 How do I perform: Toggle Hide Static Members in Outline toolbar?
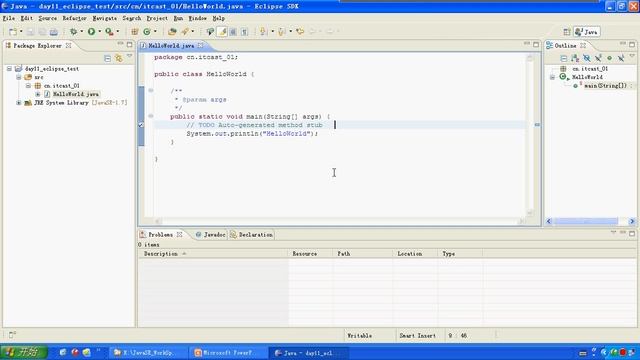click(598, 58)
